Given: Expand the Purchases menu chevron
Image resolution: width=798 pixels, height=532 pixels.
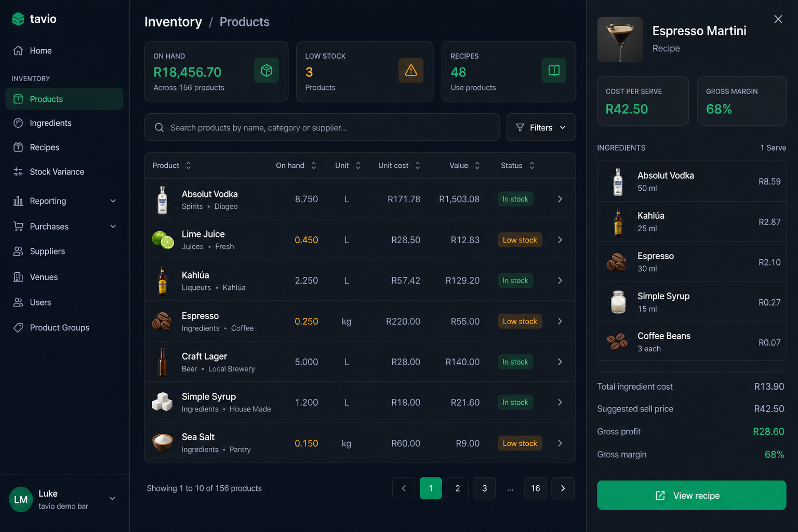Looking at the screenshot, I should (113, 227).
